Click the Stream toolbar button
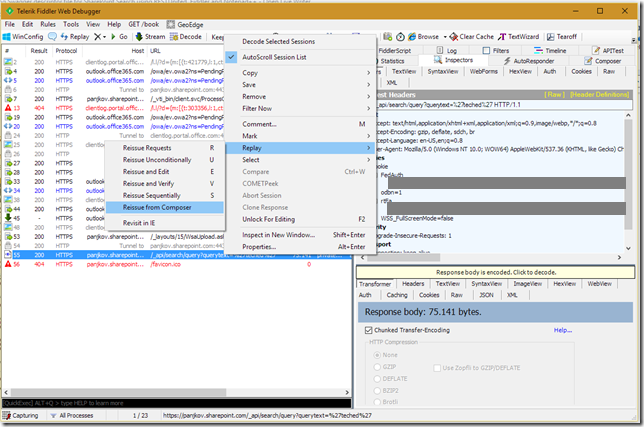The height and width of the screenshot is (427, 644). (150, 37)
